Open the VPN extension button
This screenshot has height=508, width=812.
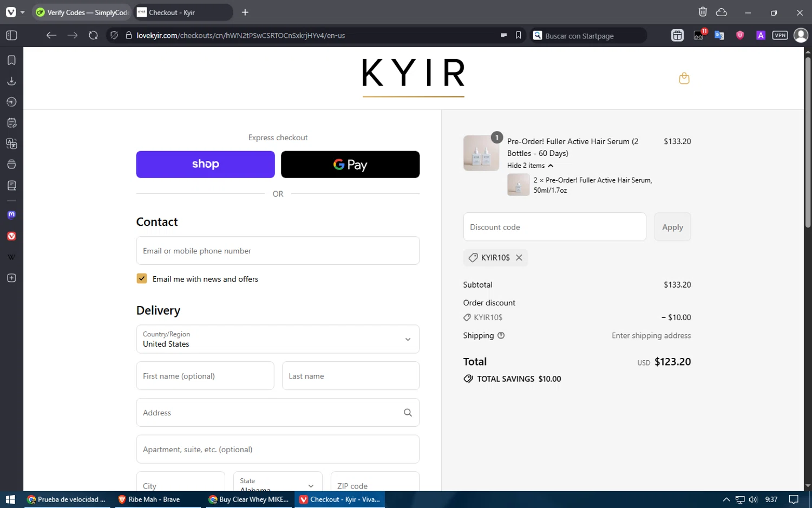[780, 35]
